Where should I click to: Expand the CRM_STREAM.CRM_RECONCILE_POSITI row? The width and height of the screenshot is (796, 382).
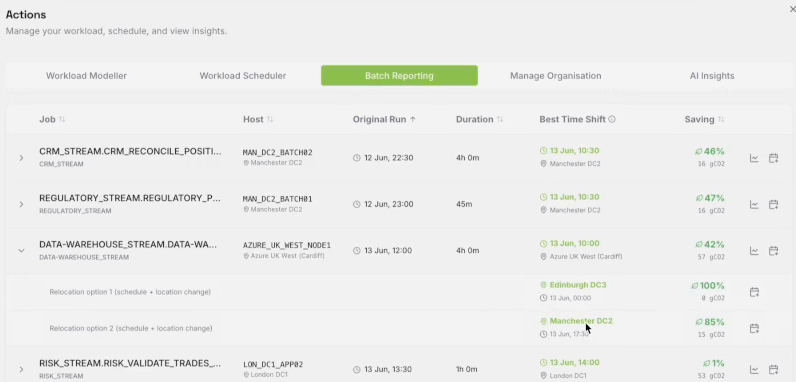tap(21, 158)
